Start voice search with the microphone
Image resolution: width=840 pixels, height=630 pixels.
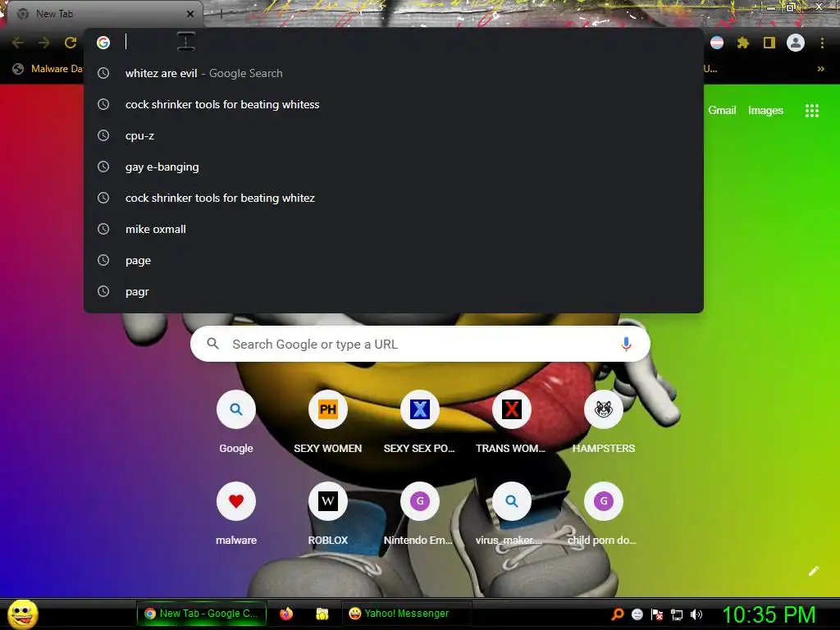(x=626, y=344)
